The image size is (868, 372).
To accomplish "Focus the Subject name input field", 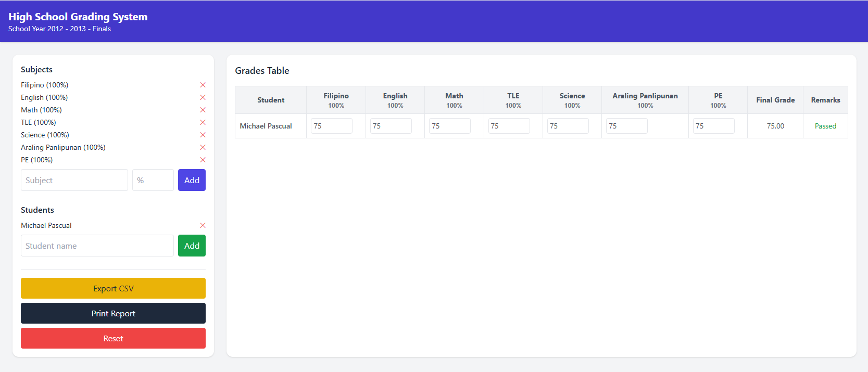I will coord(74,180).
